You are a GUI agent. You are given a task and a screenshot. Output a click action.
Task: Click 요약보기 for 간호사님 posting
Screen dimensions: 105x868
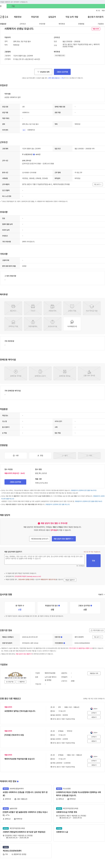coord(94,713)
